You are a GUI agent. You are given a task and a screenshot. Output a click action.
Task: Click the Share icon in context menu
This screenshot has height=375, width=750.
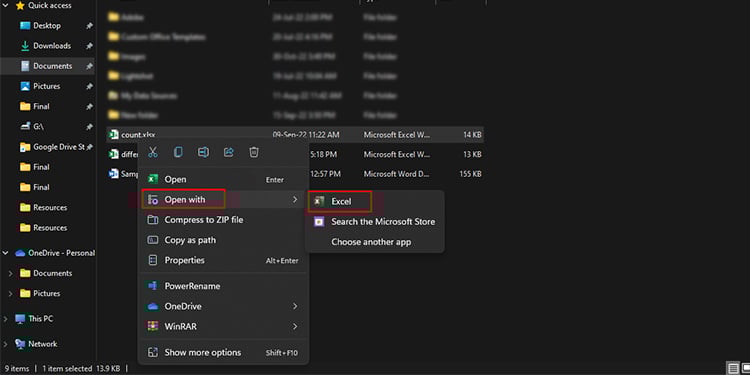coord(229,152)
